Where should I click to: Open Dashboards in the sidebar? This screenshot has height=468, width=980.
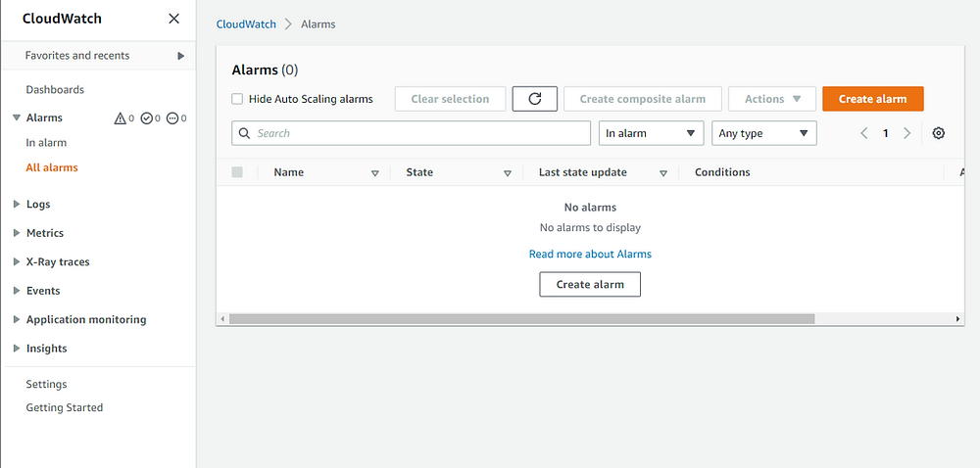[55, 90]
